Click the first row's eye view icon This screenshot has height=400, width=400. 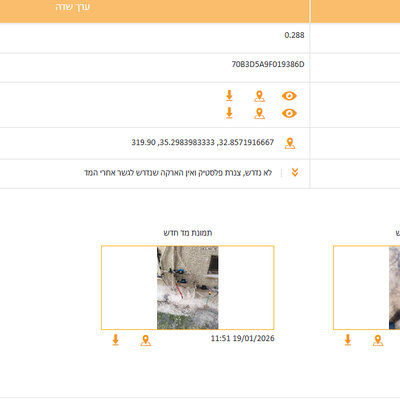pos(289,96)
